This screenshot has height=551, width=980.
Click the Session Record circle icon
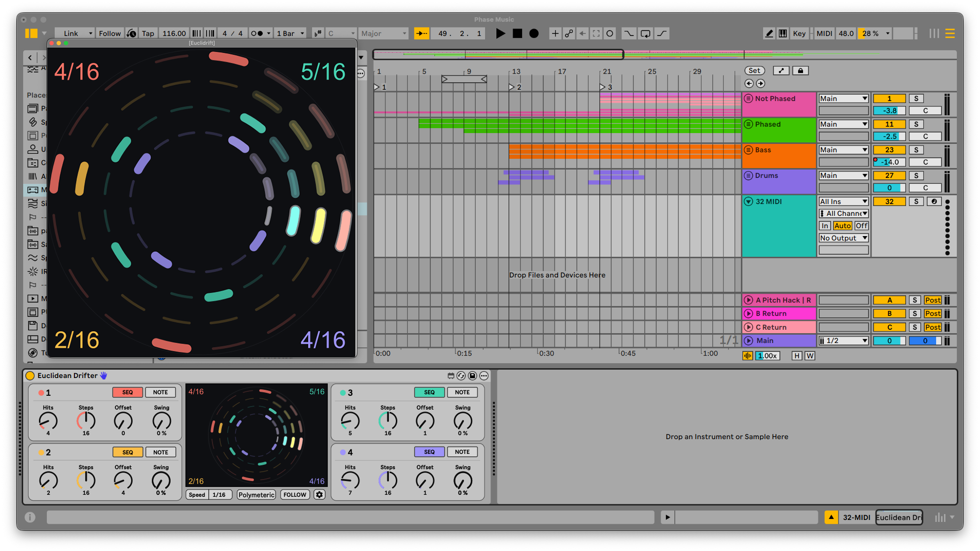(x=610, y=34)
